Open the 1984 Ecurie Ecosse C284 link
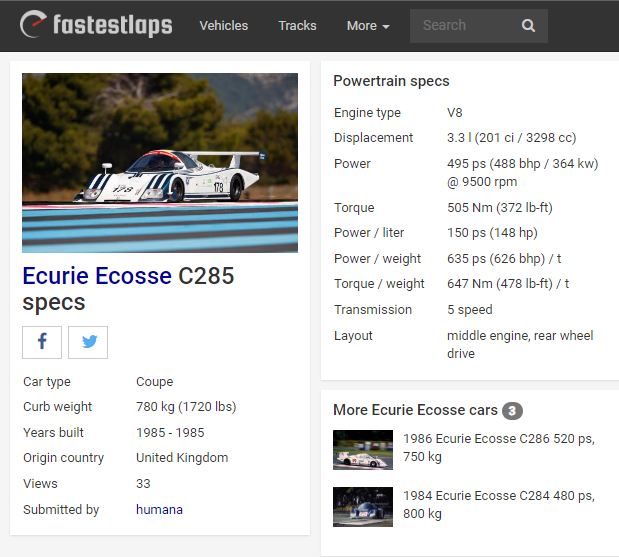 499,504
